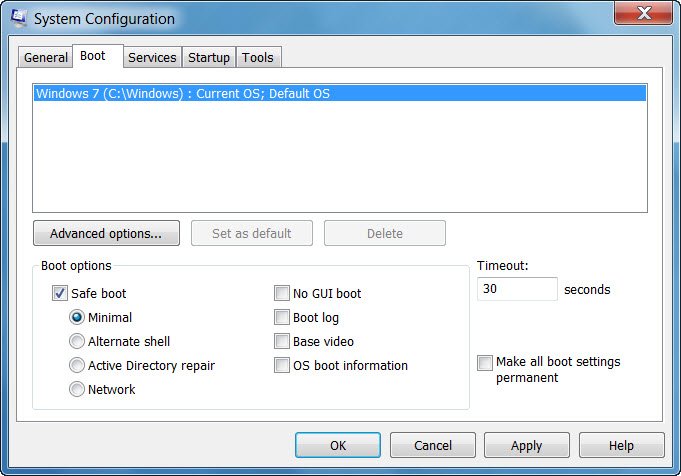Screen dimensions: 681x476
Task: Choose the Alternate shell option
Action: (77, 342)
